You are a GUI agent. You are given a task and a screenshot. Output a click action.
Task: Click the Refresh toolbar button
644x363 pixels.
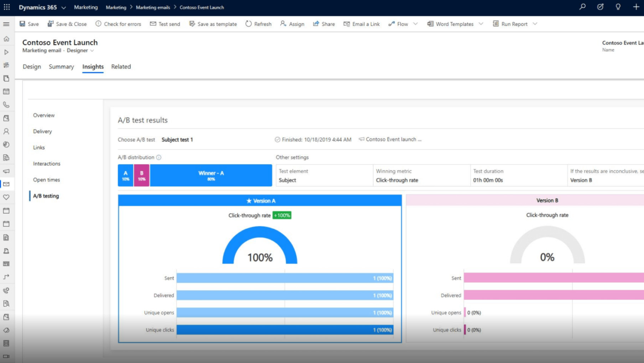[x=259, y=24]
